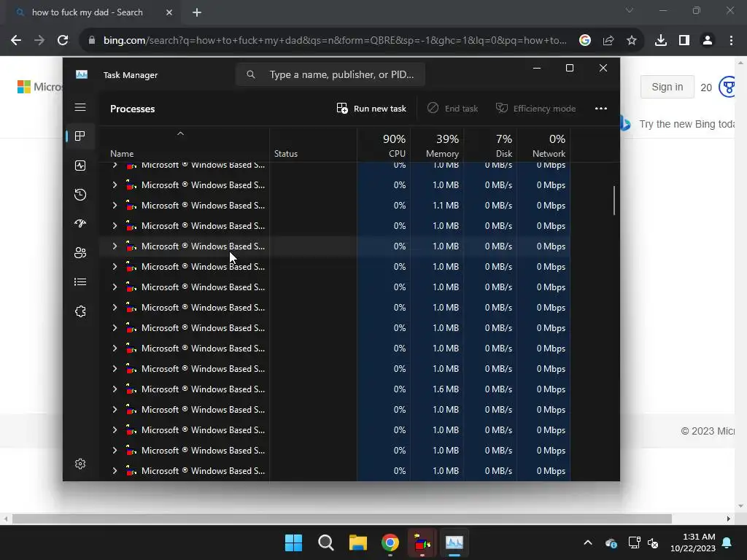Switch to Chrome from the taskbar
The image size is (747, 560).
(x=390, y=542)
